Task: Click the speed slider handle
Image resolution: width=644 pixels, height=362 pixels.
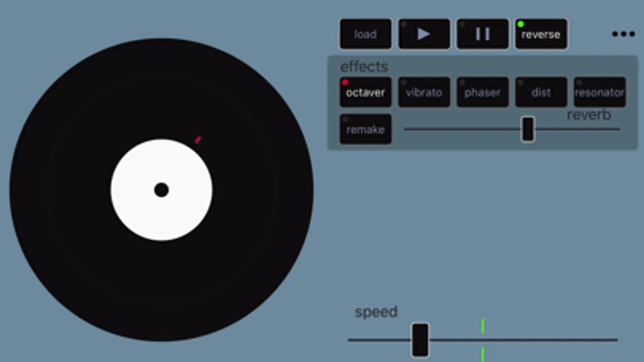Action: coord(420,340)
